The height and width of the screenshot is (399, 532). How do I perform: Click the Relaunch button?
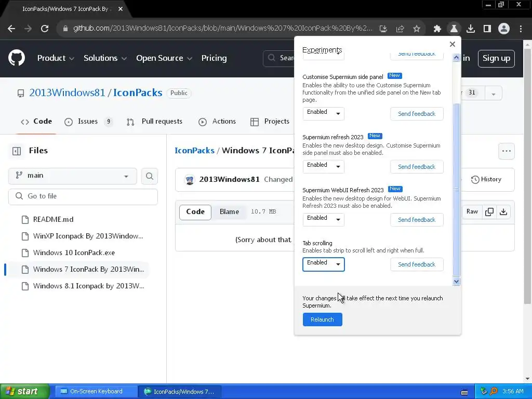tap(322, 320)
